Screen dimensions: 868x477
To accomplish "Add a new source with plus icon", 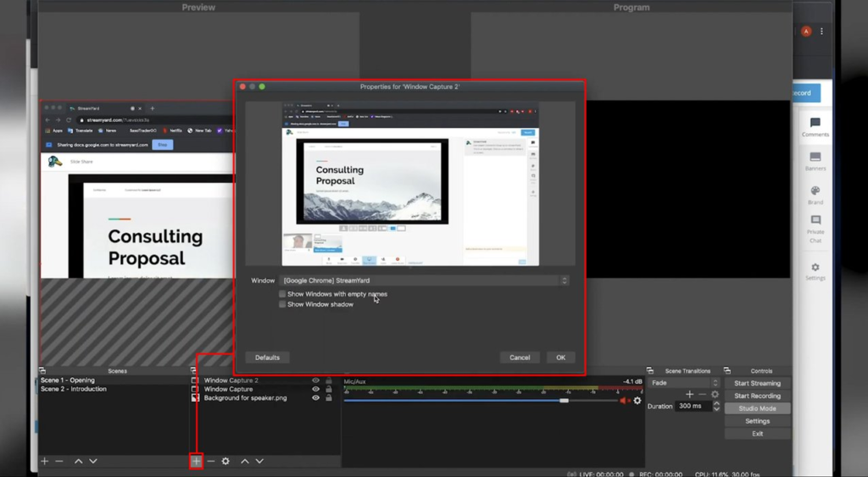I will coord(196,461).
